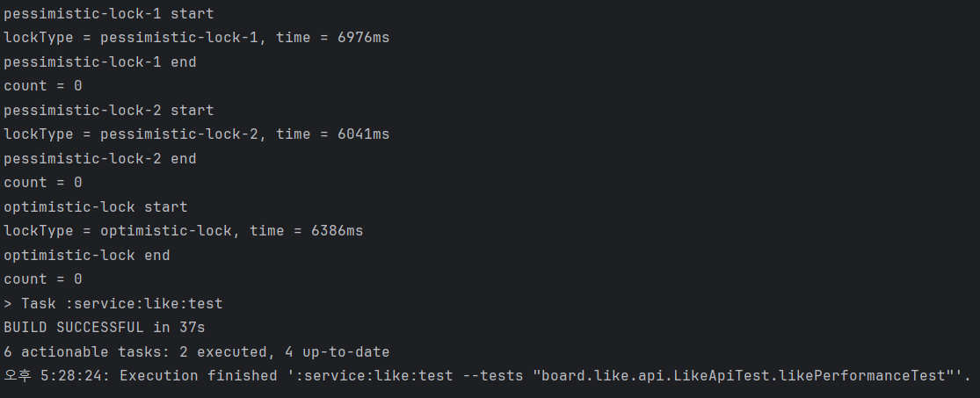Click the '6386ms' time value
Image resolution: width=980 pixels, height=398 pixels.
click(337, 231)
